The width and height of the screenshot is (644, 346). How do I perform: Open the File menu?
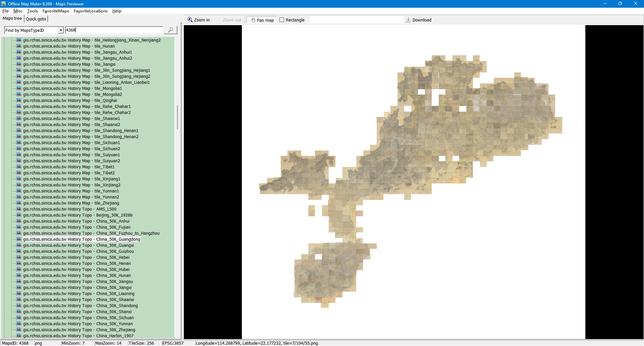pos(5,11)
